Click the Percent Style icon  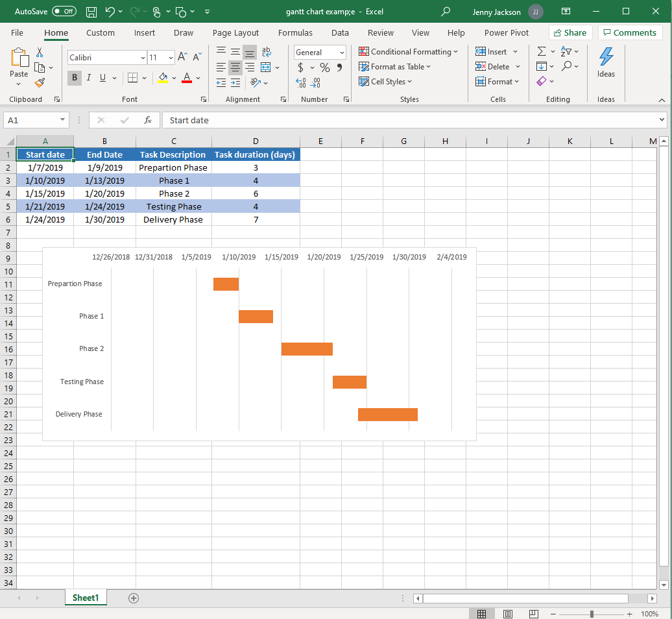(324, 67)
